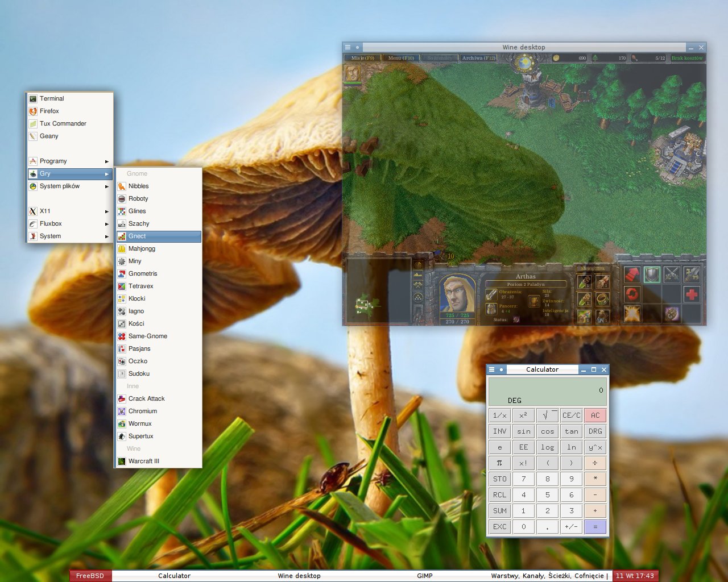728x582 pixels.
Task: Expand the Fluxbox submenu
Action: point(69,223)
